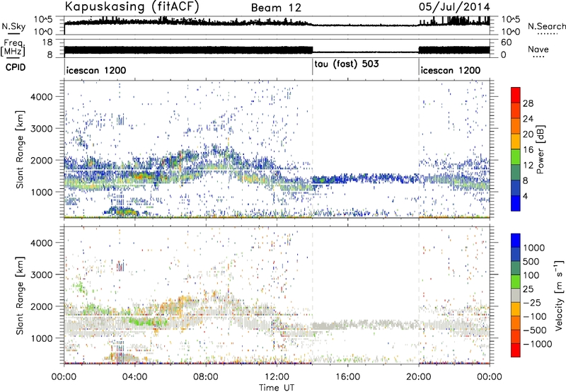Click the 08:00 time axis label
This screenshot has width=566, height=392.
pyautogui.click(x=205, y=377)
